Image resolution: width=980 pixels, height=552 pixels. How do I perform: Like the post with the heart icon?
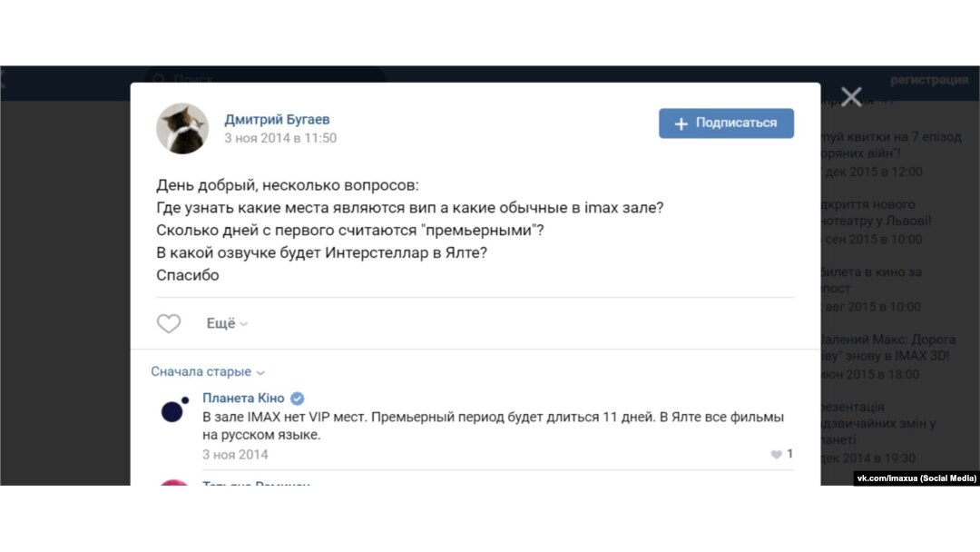(168, 323)
